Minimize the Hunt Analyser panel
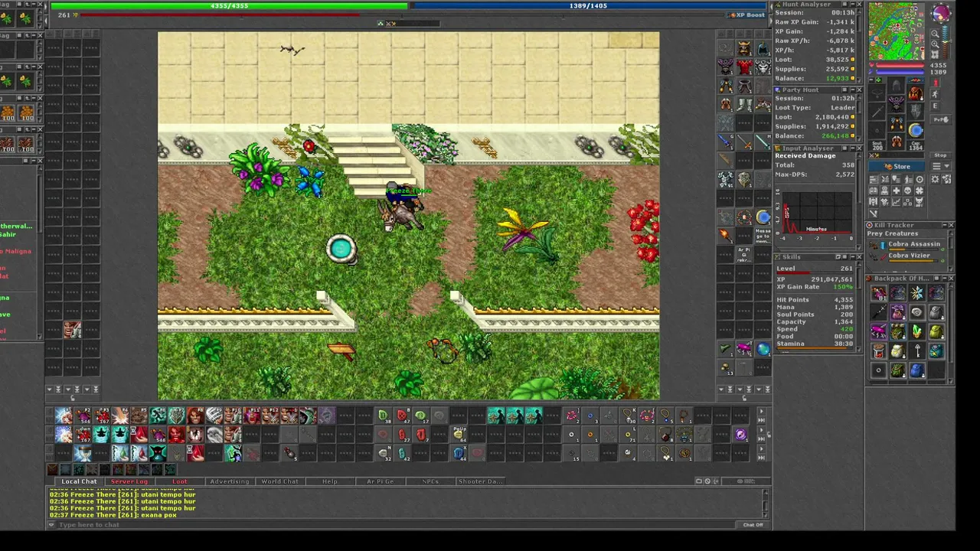Screen dimensions: 980x551 851,5
